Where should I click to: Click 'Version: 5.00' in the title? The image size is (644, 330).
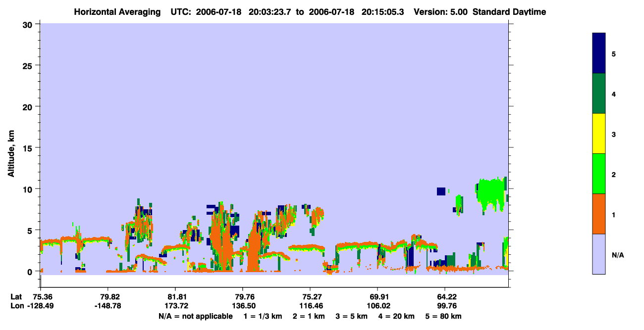[x=440, y=12]
